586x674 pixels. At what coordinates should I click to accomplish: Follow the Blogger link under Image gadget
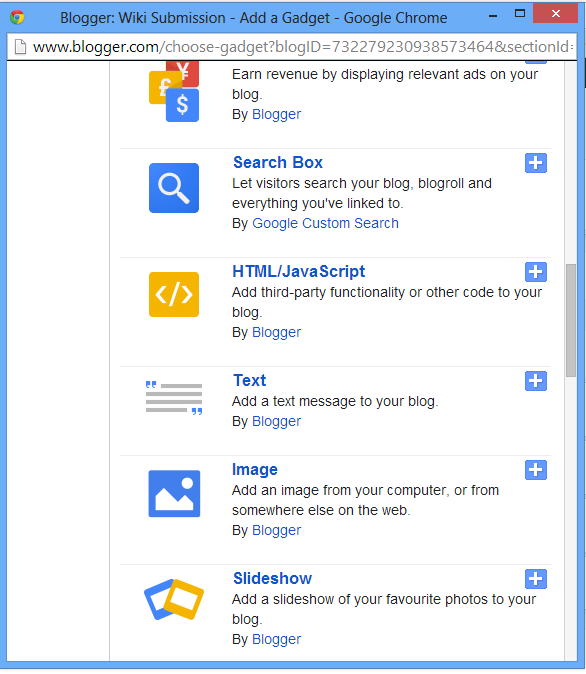[276, 530]
